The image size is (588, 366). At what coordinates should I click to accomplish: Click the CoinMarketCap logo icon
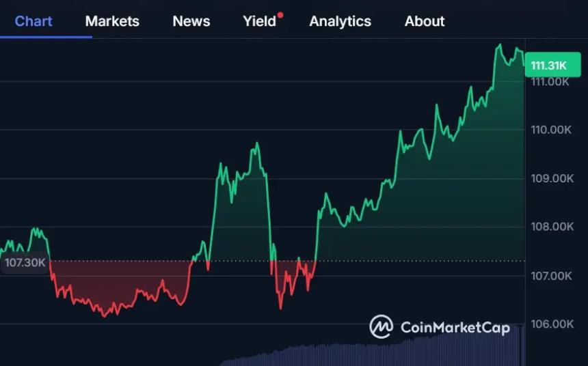382,327
